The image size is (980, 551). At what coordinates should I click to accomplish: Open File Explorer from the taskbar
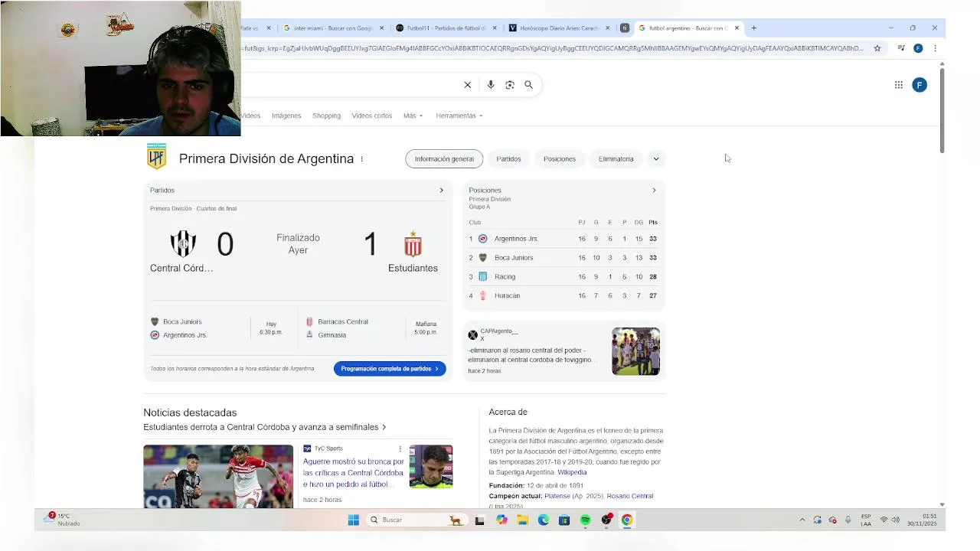tap(522, 520)
